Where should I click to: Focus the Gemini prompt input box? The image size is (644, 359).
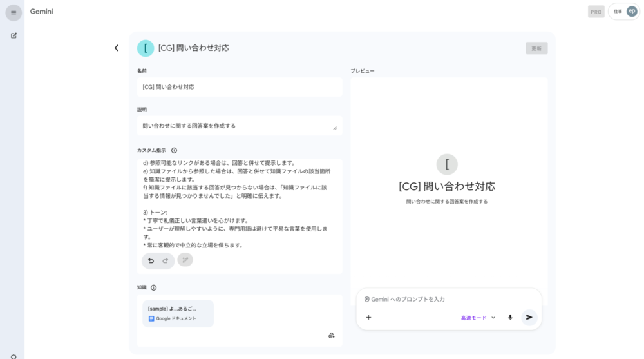[448, 299]
